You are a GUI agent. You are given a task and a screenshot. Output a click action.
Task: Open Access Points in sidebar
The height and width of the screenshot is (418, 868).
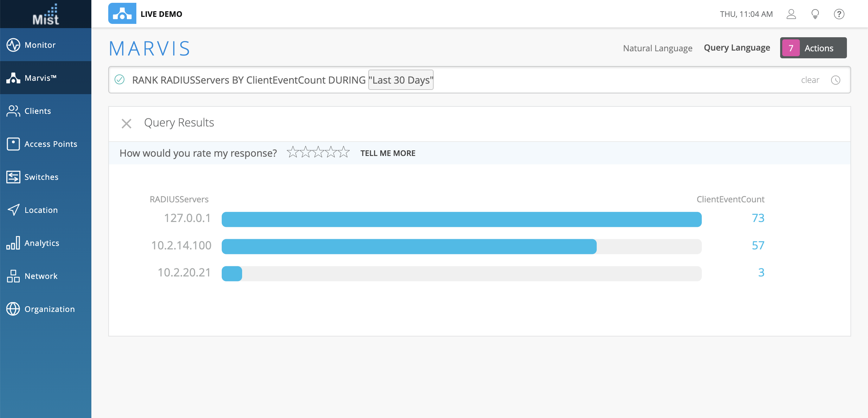[50, 144]
